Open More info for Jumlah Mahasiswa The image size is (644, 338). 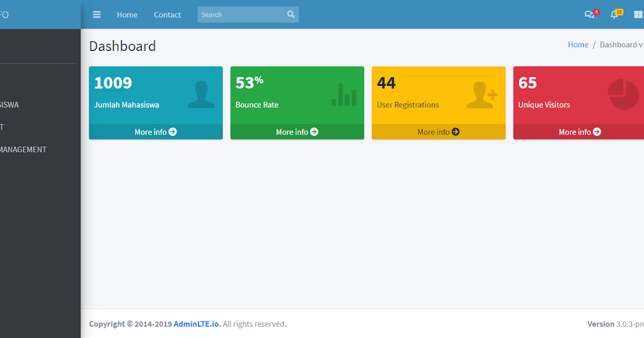[155, 131]
